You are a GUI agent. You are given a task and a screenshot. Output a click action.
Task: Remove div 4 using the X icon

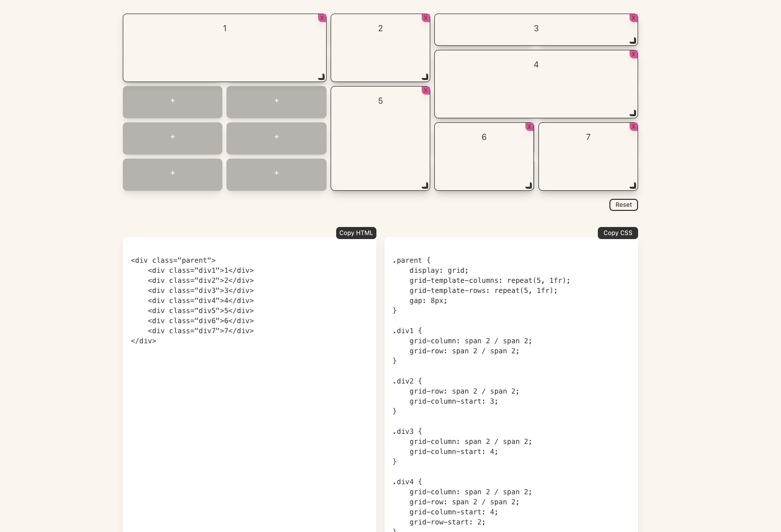pos(633,54)
